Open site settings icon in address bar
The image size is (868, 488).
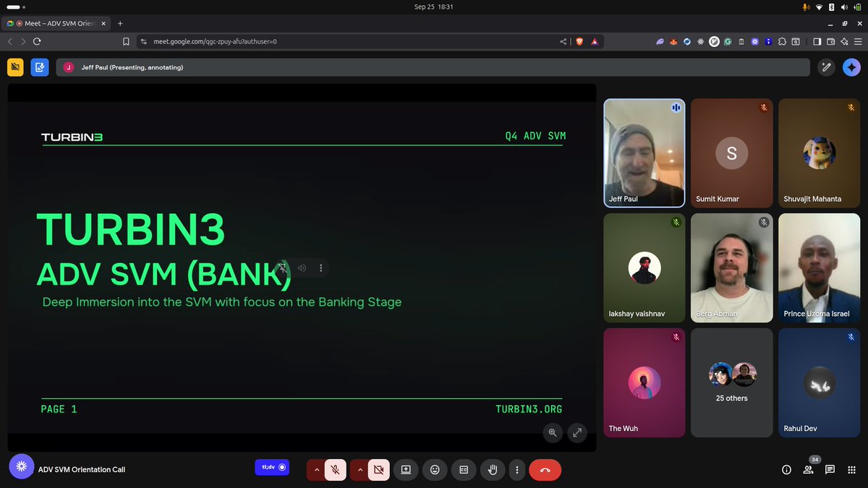(144, 41)
